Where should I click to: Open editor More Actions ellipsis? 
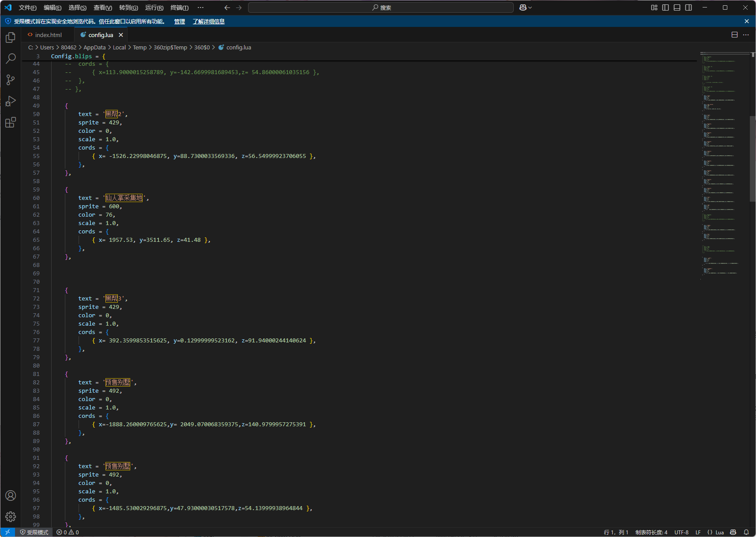[746, 35]
